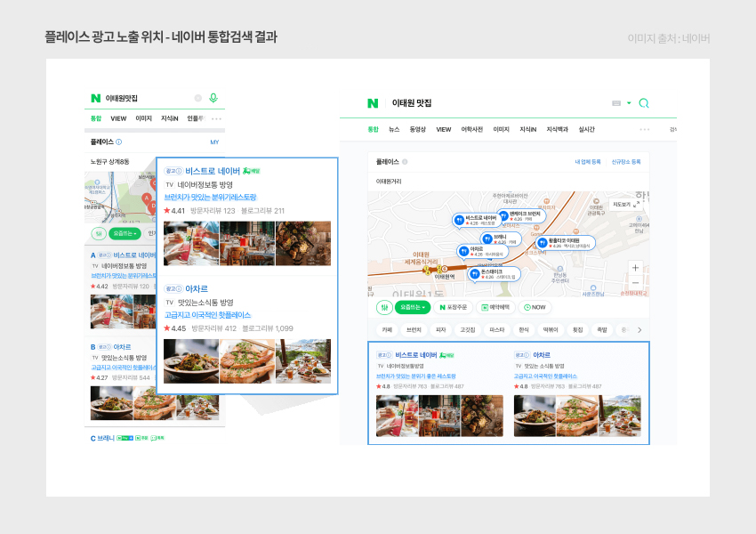Open the grilled flatbread photo in callout 아차르 card
Screen dimensions: 756x534
click(247, 361)
